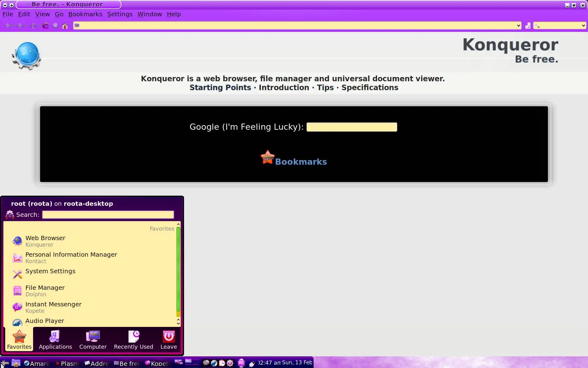Open the Bookmarks menu
Image resolution: width=588 pixels, height=368 pixels.
(85, 14)
